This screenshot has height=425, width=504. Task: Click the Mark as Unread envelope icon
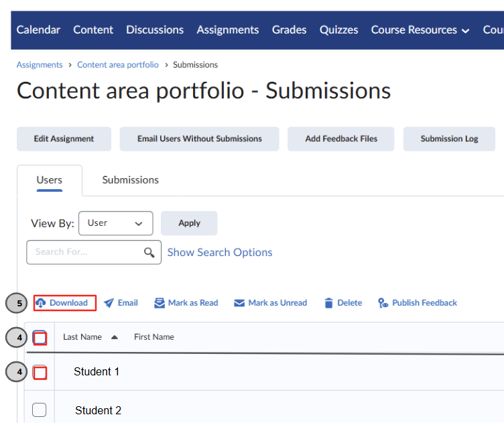[x=239, y=303]
